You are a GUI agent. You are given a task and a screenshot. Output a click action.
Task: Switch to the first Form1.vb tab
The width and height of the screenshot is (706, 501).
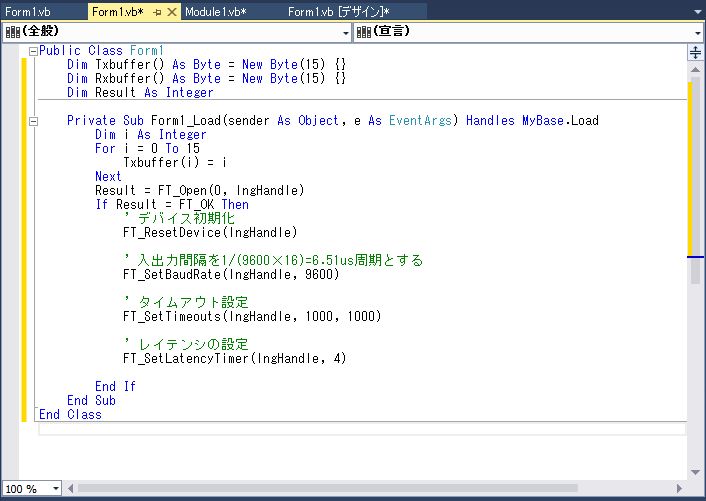coord(28,12)
